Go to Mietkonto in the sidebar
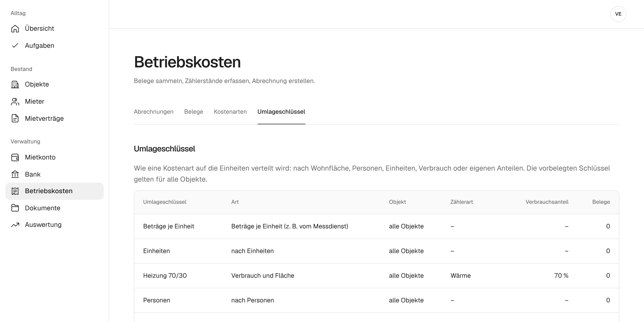Image resolution: width=644 pixels, height=322 pixels. coord(55,157)
